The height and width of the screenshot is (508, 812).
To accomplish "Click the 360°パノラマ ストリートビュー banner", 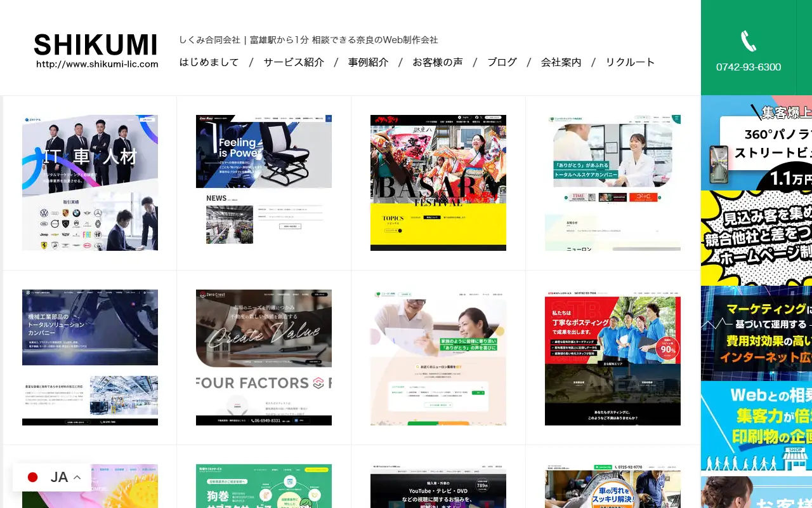I will 756,143.
